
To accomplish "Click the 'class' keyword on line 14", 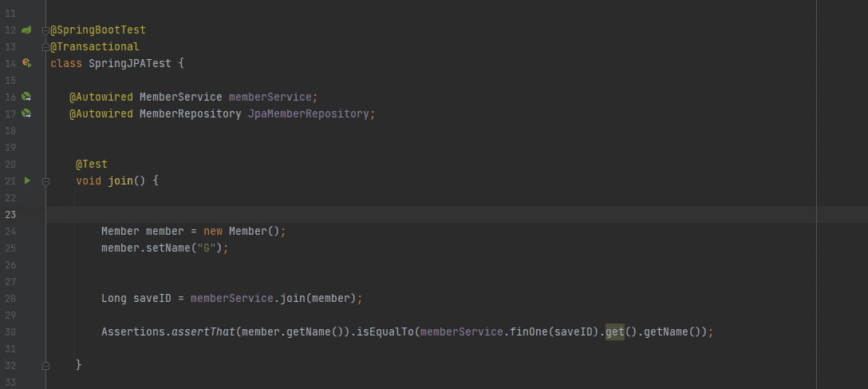I will point(66,64).
